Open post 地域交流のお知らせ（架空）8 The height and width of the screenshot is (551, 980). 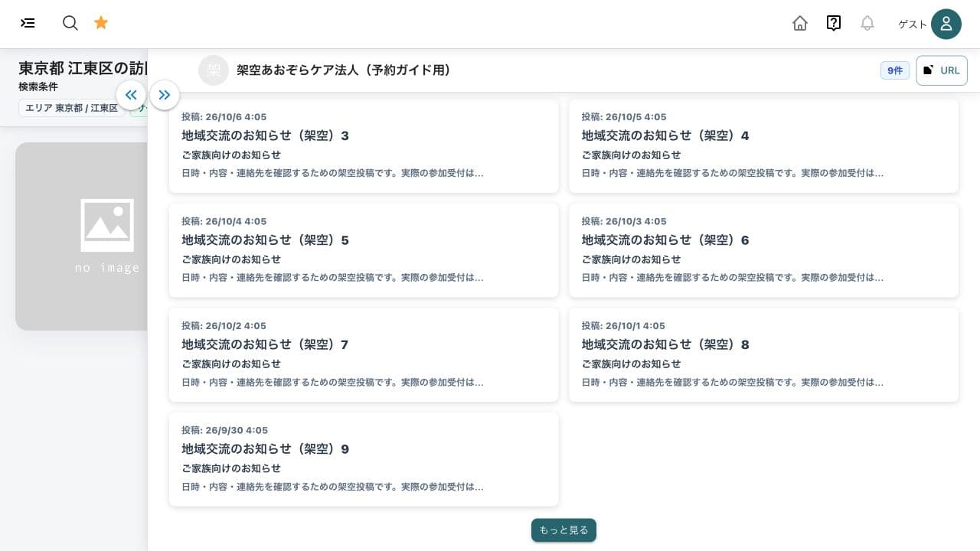763,355
